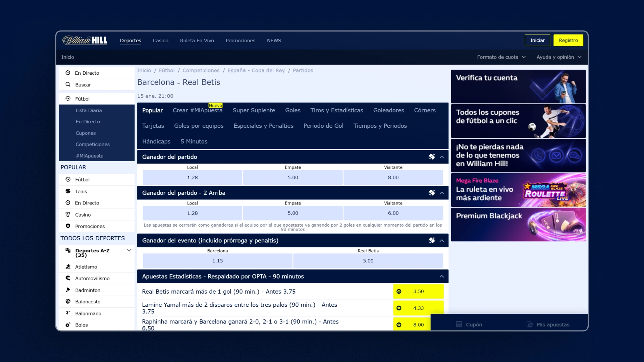The image size is (644, 362).
Task: Click the Buscar magnifier icon
Action: tap(68, 84)
